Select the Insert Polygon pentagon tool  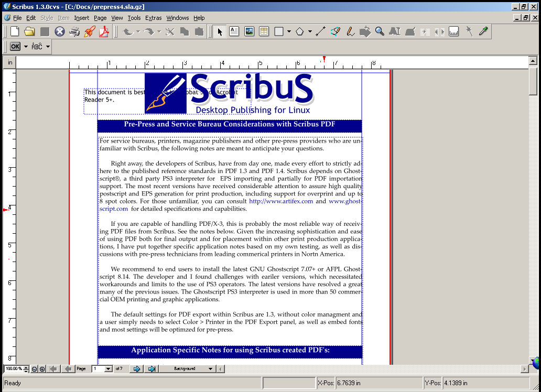click(299, 32)
